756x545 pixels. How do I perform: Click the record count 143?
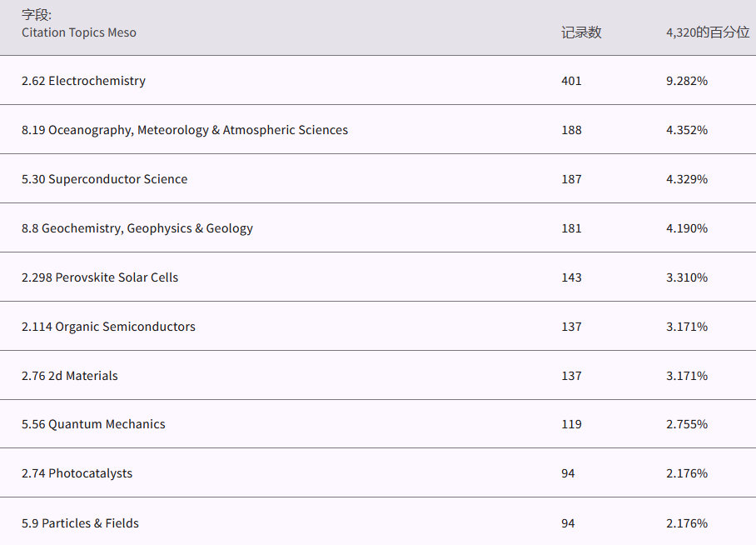(571, 277)
